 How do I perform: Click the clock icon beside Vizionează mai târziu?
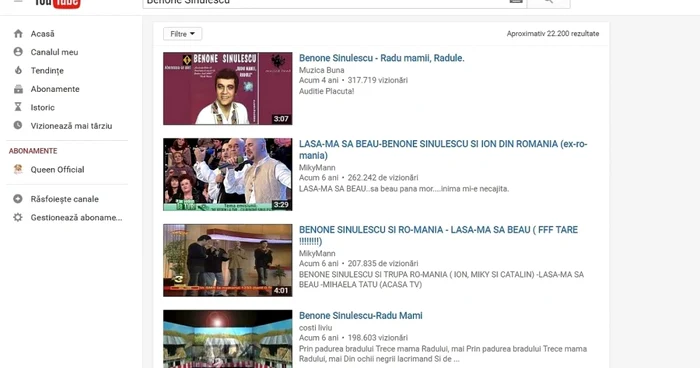click(x=18, y=125)
